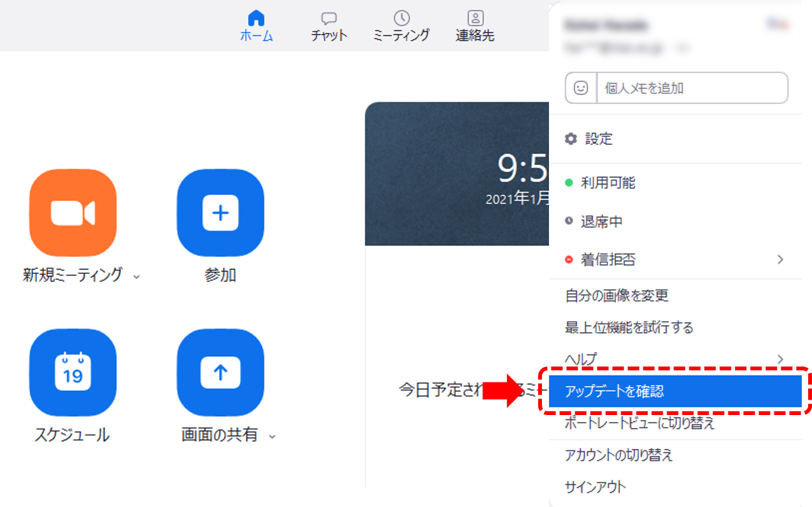Click 自分の画像を変更 option
812x507 pixels.
point(617,296)
